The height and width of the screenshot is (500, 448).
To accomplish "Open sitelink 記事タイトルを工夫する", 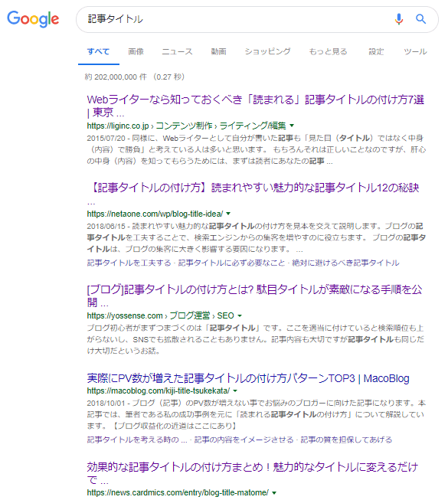I will coord(129,263).
